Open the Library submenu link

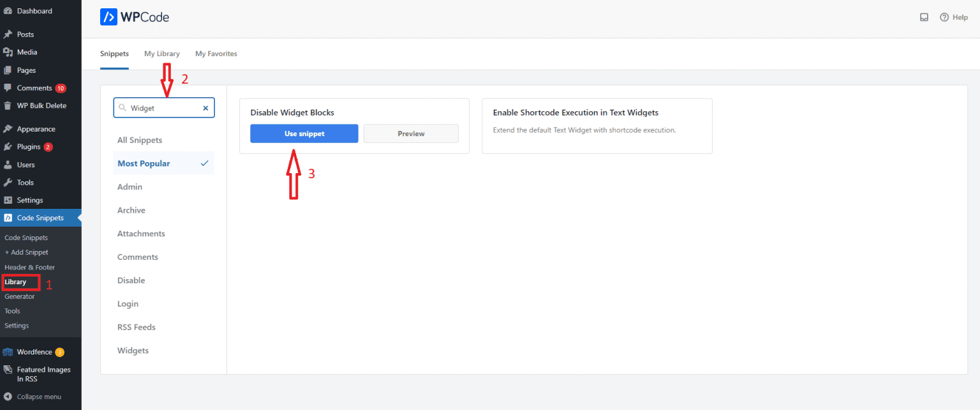15,282
